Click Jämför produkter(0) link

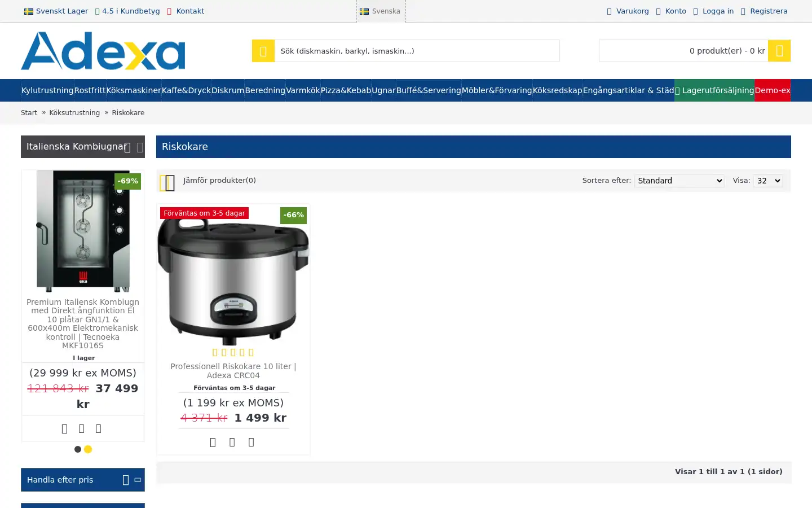coord(219,181)
